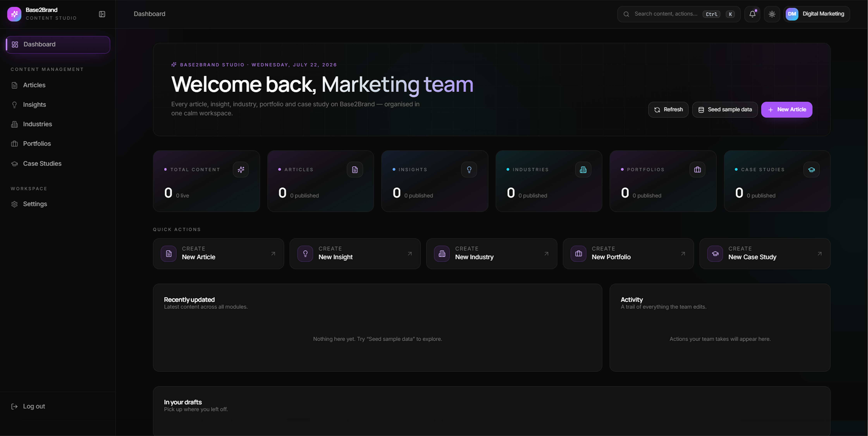Click the Activity heading
Screen dimensions: 868x436
(631, 300)
